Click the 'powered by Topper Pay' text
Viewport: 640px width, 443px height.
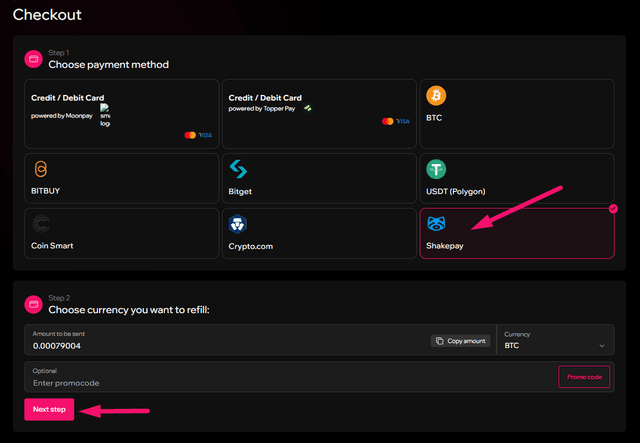pyautogui.click(x=262, y=109)
